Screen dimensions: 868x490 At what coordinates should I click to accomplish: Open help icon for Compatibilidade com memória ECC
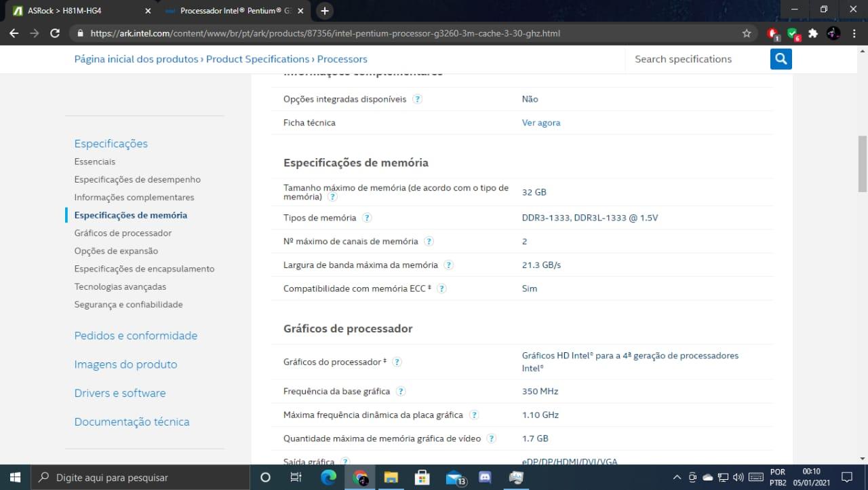click(441, 288)
